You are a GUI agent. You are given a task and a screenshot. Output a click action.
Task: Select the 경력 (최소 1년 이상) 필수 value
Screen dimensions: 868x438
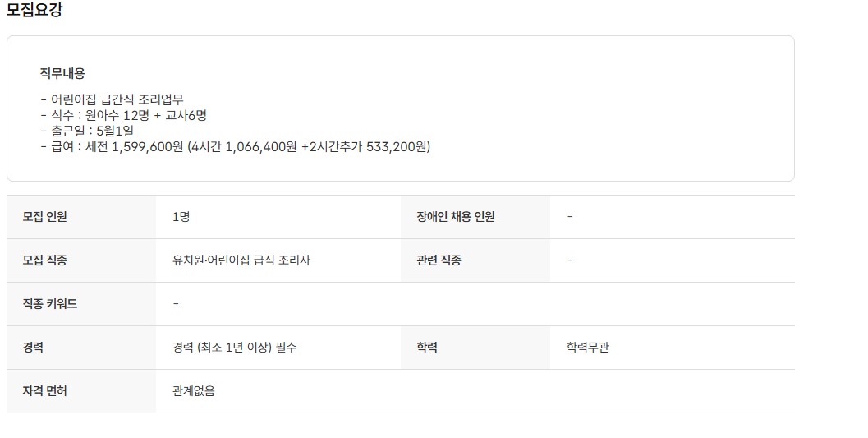pyautogui.click(x=235, y=348)
